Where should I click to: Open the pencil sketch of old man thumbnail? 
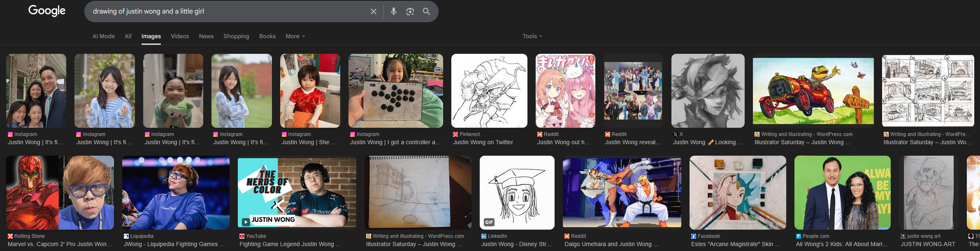[929, 193]
